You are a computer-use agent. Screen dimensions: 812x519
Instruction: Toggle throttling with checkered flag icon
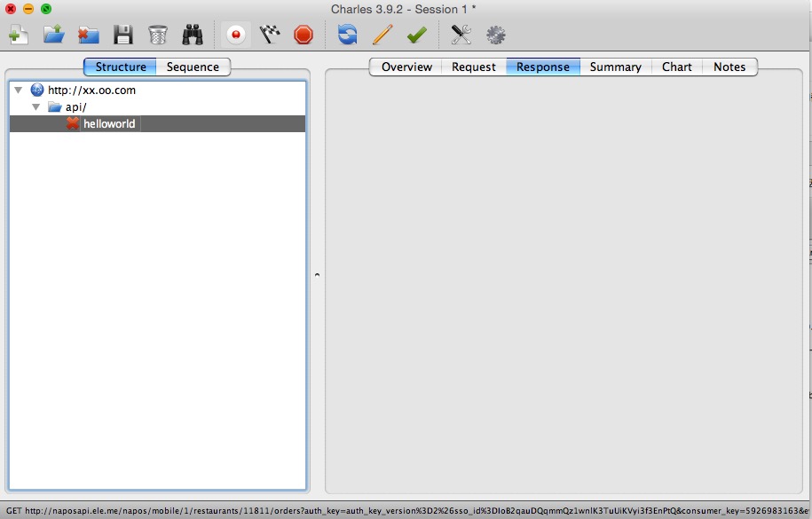click(x=270, y=35)
